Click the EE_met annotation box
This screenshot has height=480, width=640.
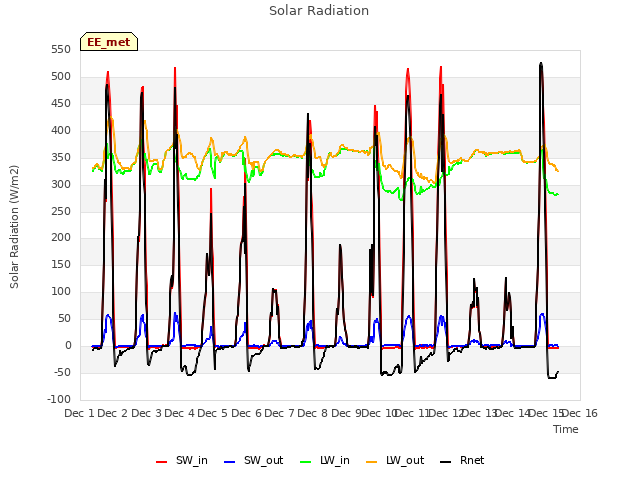pos(109,42)
